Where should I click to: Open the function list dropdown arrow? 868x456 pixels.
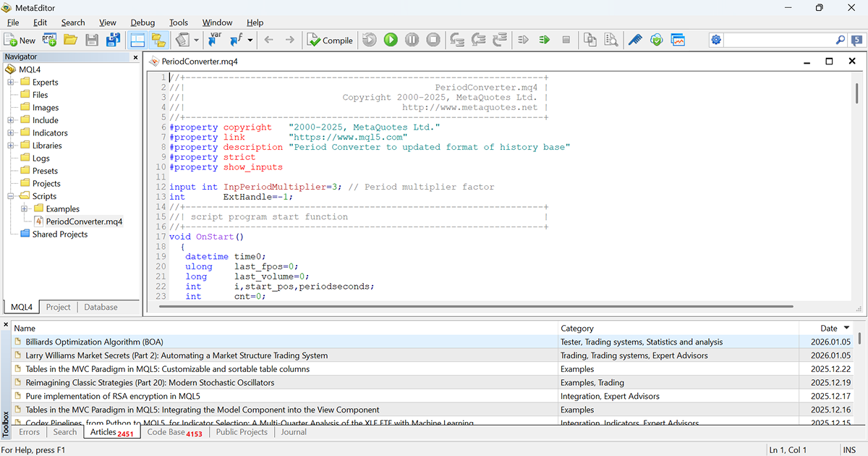click(x=250, y=41)
